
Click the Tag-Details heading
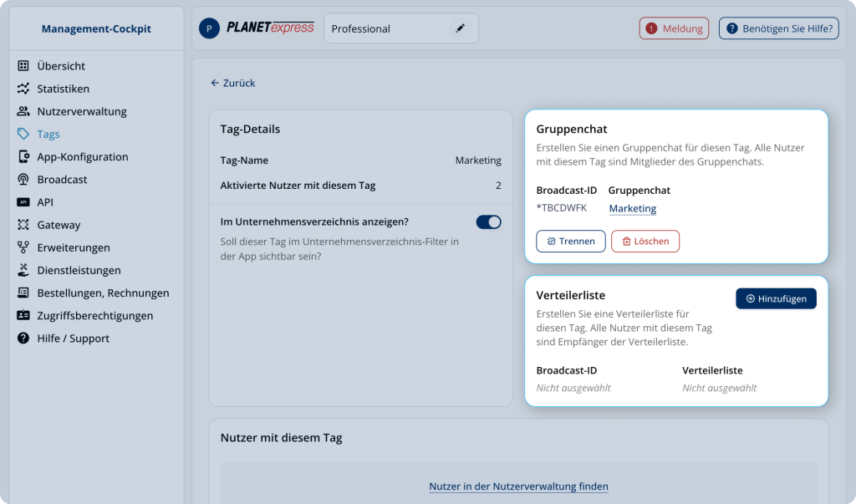tap(250, 130)
